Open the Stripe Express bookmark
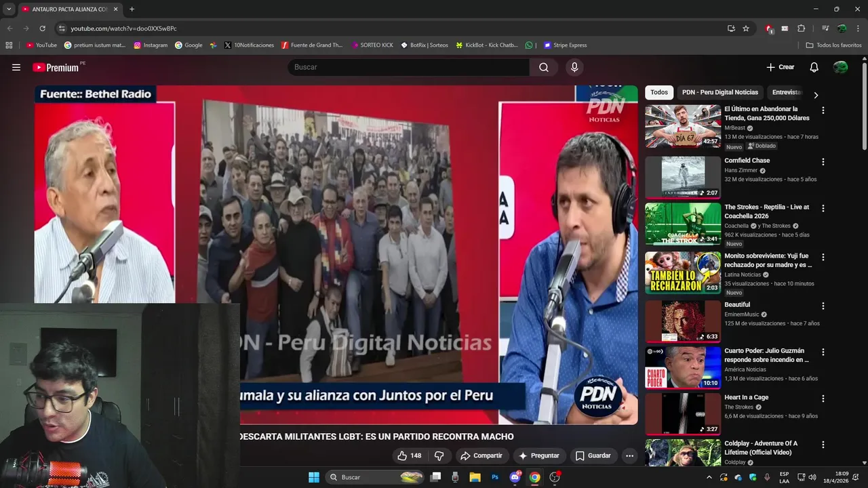The height and width of the screenshot is (488, 868). coord(565,45)
